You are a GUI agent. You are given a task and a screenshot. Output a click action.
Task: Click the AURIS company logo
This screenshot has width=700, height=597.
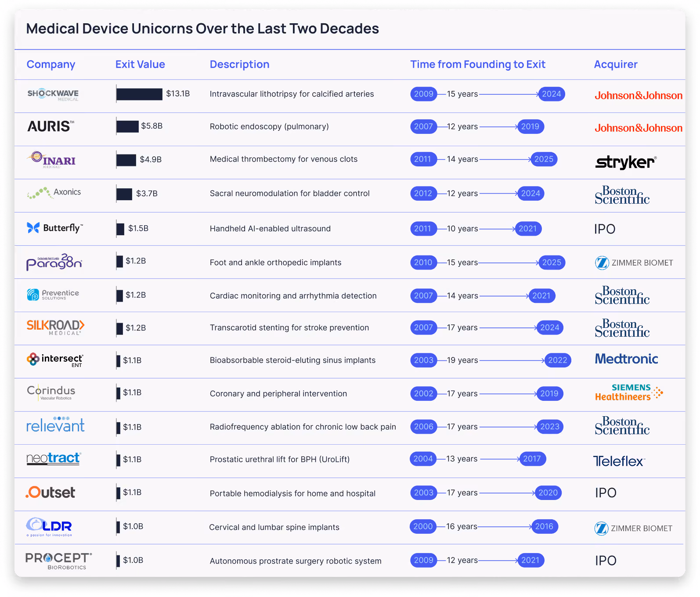51,126
